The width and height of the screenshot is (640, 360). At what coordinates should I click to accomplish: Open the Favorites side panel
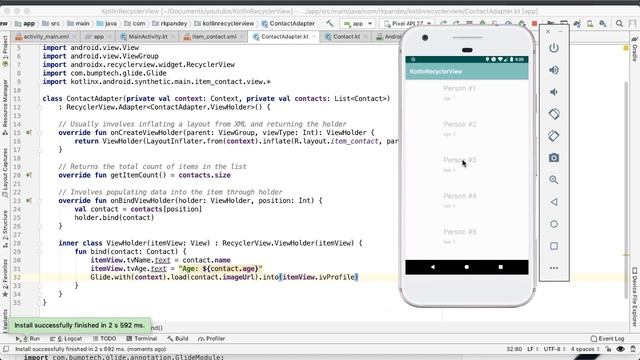click(5, 278)
